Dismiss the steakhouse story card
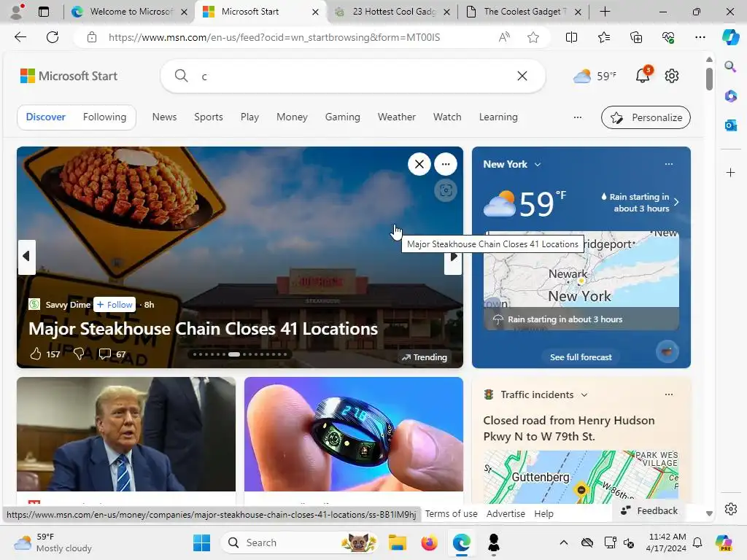The width and height of the screenshot is (747, 560). (419, 164)
